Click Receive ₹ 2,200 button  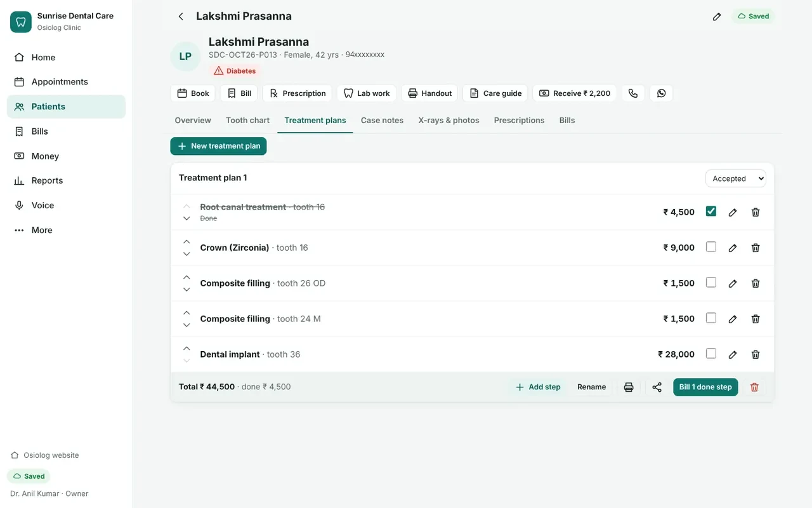coord(574,93)
